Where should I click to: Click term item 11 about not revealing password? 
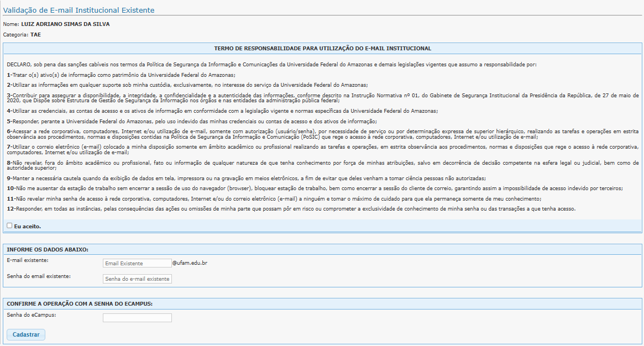(x=274, y=199)
